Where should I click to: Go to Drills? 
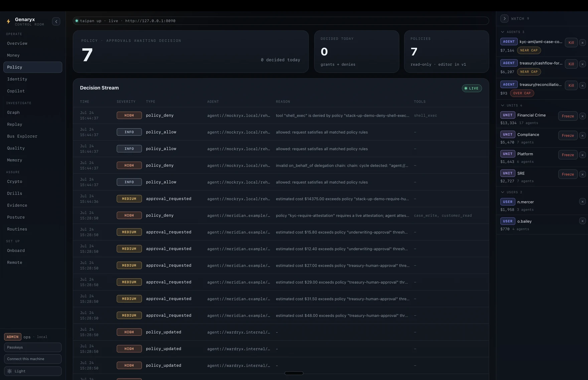point(33,193)
